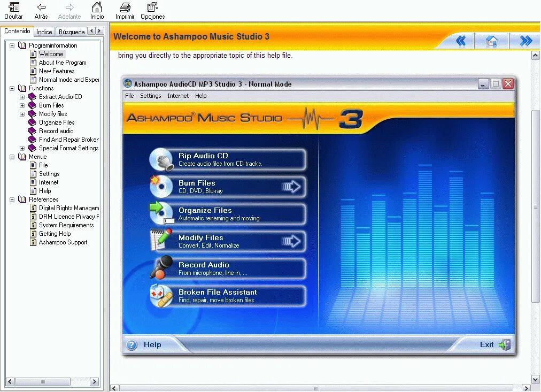
Task: Click the Rip Audio CD disc icon
Action: click(161, 159)
